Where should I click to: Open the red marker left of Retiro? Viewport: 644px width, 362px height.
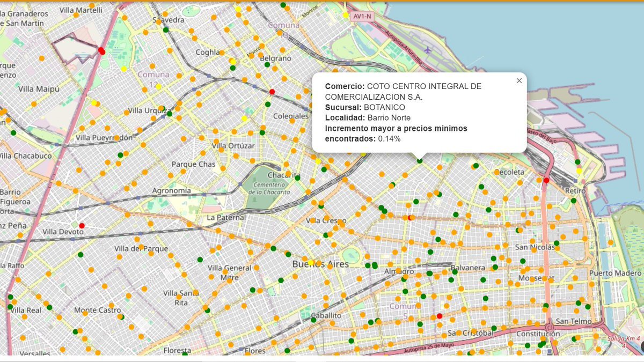coord(546,180)
